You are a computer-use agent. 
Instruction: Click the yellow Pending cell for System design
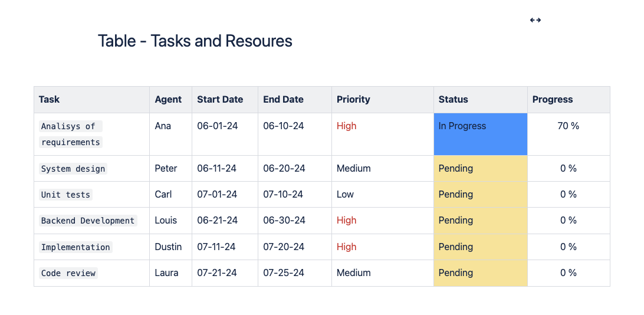(480, 169)
